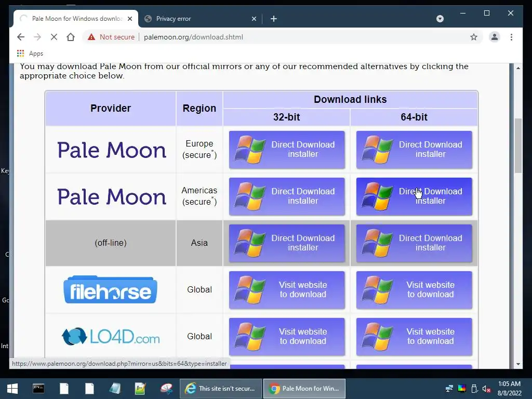This screenshot has height=399, width=532.
Task: Visit LO4D.com website for 64-bit download
Action: pos(414,337)
